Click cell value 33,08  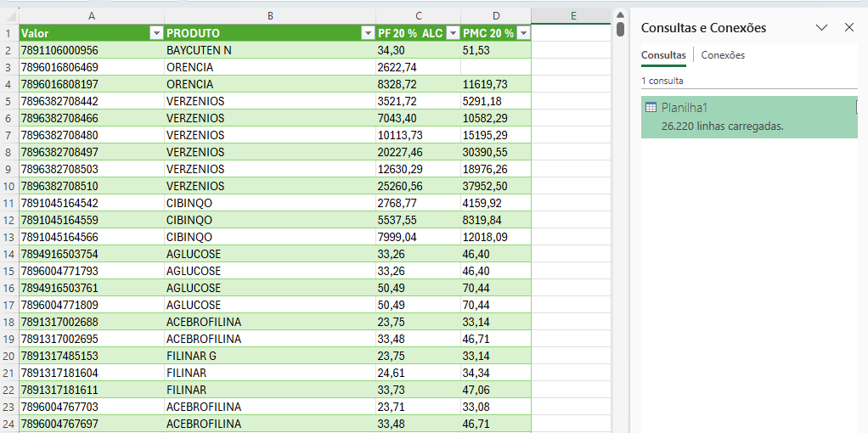tap(496, 407)
